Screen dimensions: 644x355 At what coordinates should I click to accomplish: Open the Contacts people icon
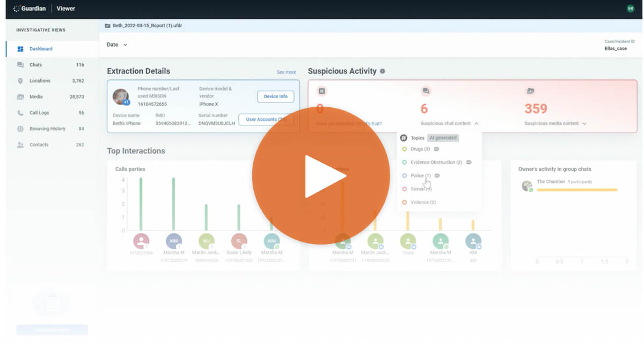(20, 145)
